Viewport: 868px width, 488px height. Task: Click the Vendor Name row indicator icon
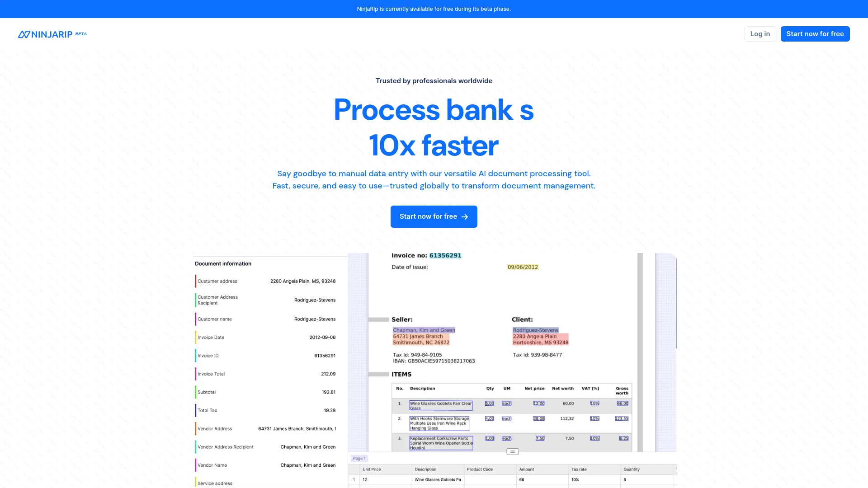click(196, 465)
